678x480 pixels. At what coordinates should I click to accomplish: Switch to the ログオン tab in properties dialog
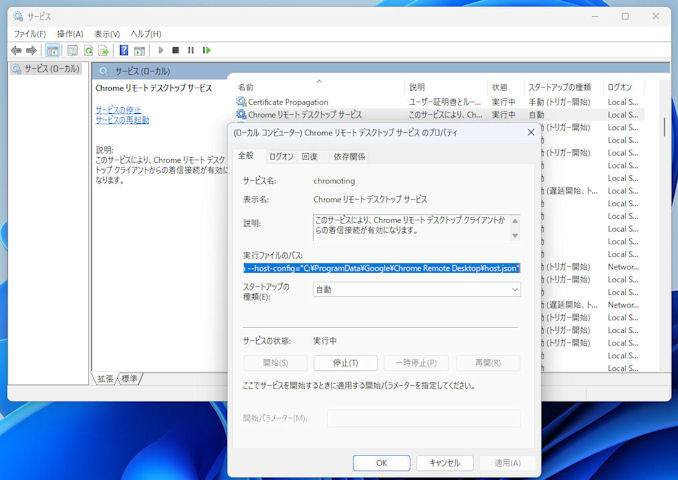(281, 157)
